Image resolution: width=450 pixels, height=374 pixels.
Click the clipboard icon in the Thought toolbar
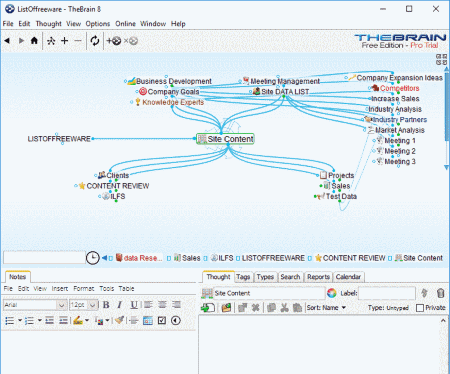[297, 308]
